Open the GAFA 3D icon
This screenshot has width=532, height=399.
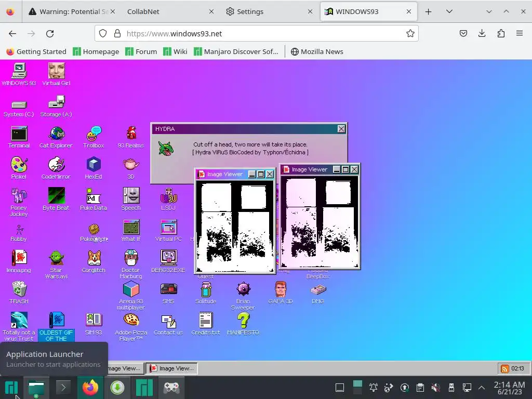281,292
